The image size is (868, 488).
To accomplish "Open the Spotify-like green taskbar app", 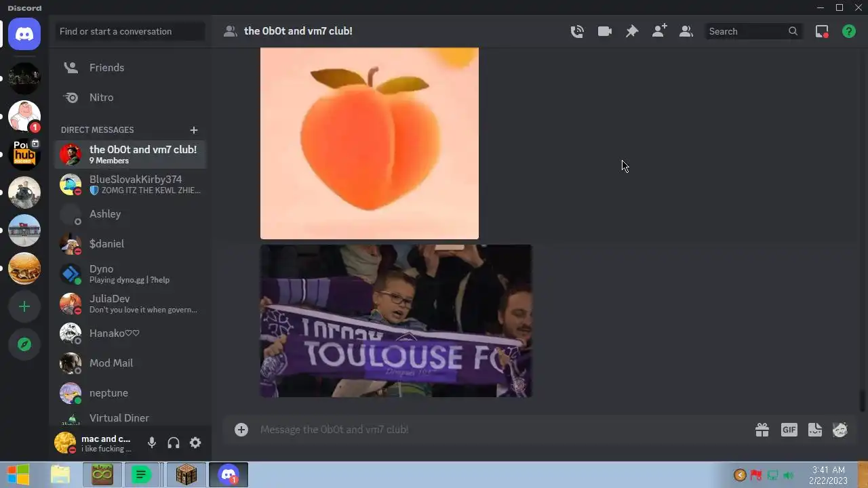I will click(142, 474).
